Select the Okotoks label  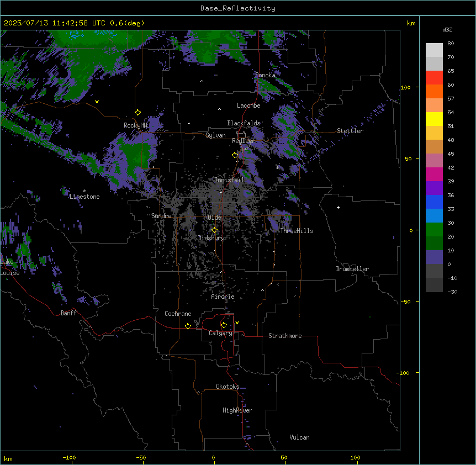pyautogui.click(x=228, y=387)
